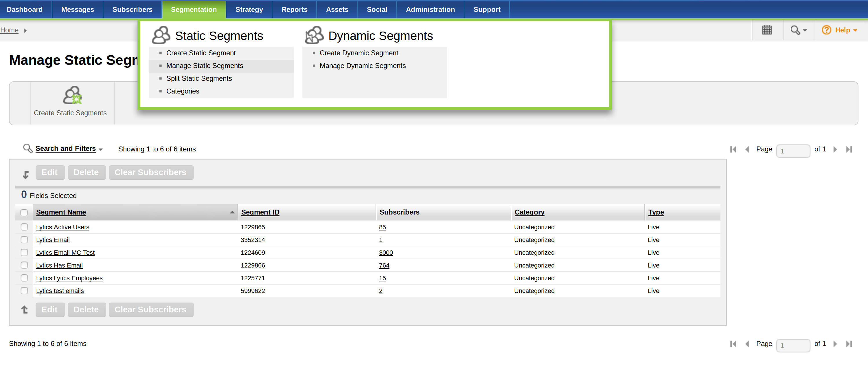
Task: Open the Subscribers tab
Action: (x=133, y=10)
